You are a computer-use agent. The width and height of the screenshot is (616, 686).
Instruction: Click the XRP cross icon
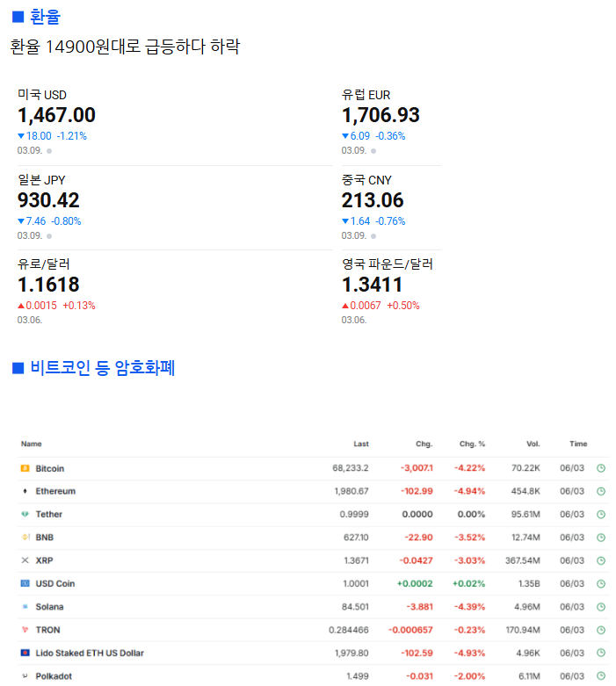pos(25,560)
